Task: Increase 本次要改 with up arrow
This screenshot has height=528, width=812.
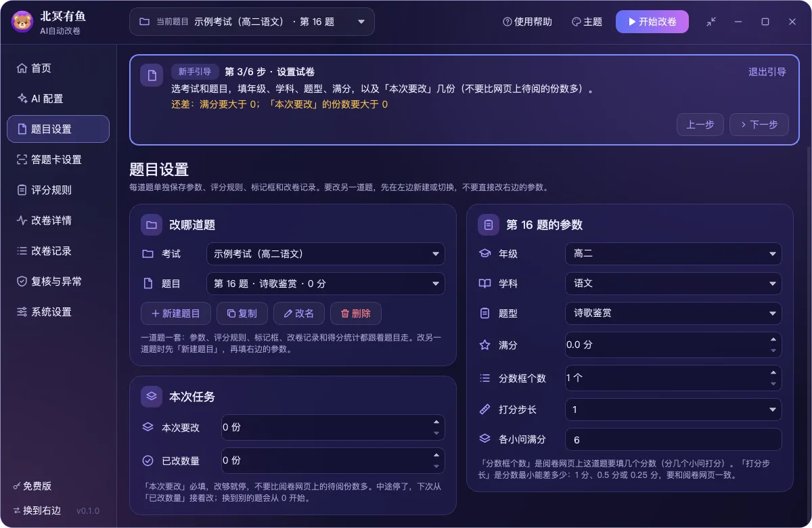Action: (x=436, y=422)
